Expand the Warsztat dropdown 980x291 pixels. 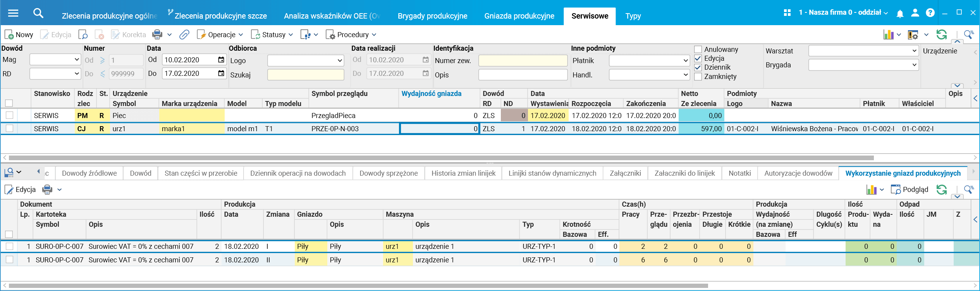[x=914, y=51]
